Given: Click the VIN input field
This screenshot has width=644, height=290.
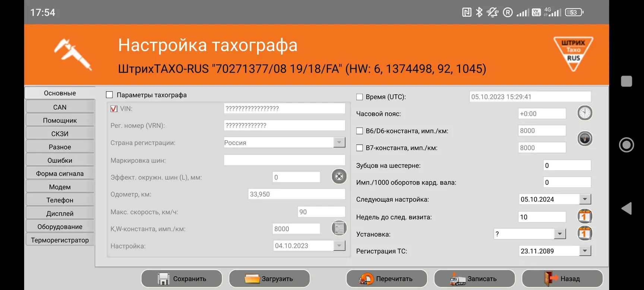Looking at the screenshot, I should pyautogui.click(x=284, y=108).
